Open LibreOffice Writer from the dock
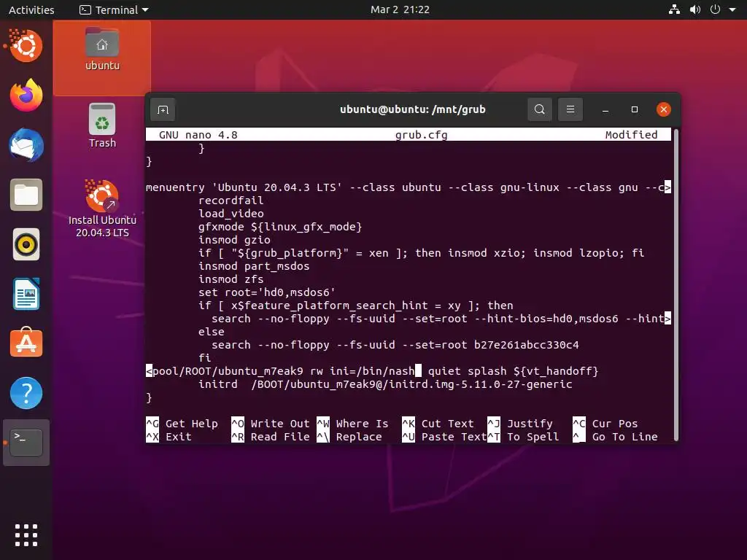This screenshot has height=560, width=747. (x=26, y=295)
